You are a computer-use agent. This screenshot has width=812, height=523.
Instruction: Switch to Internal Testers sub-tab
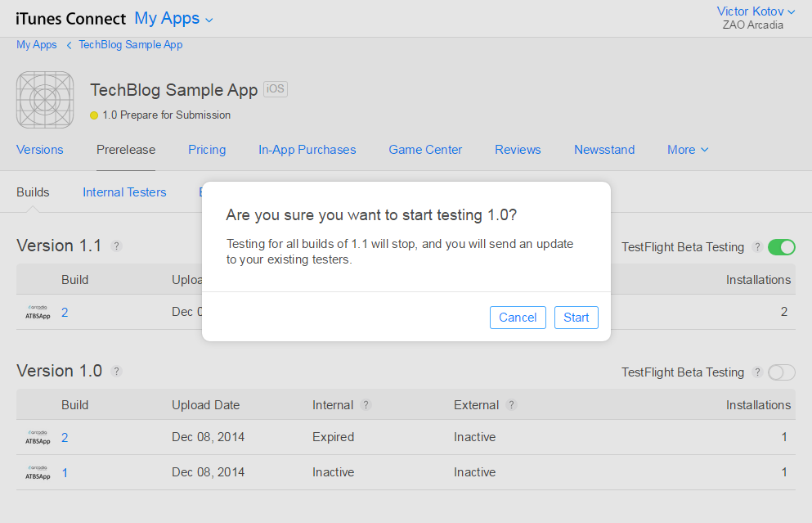pos(124,192)
